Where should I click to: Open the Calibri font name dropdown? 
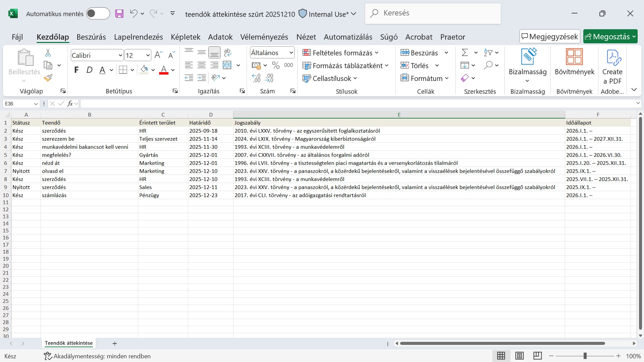pos(120,55)
